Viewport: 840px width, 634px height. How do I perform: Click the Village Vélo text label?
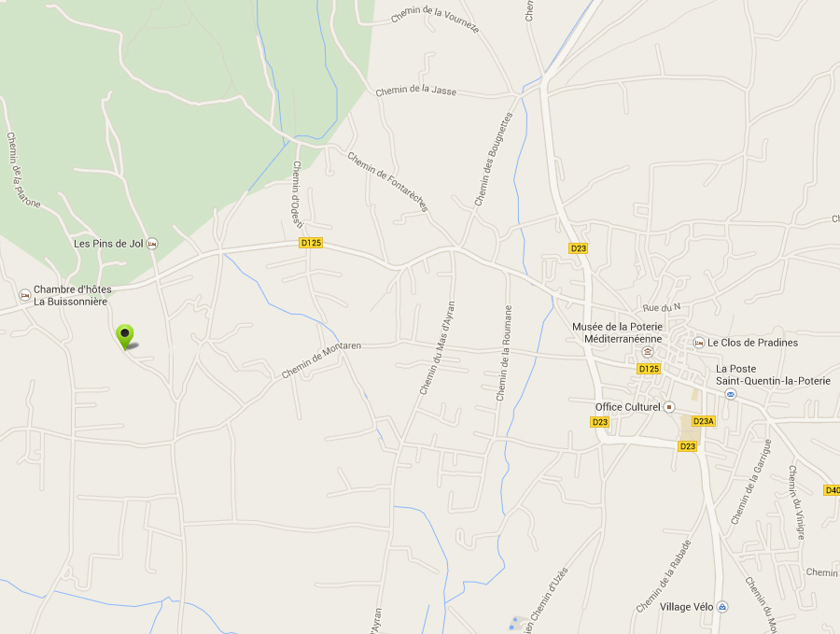click(x=686, y=607)
